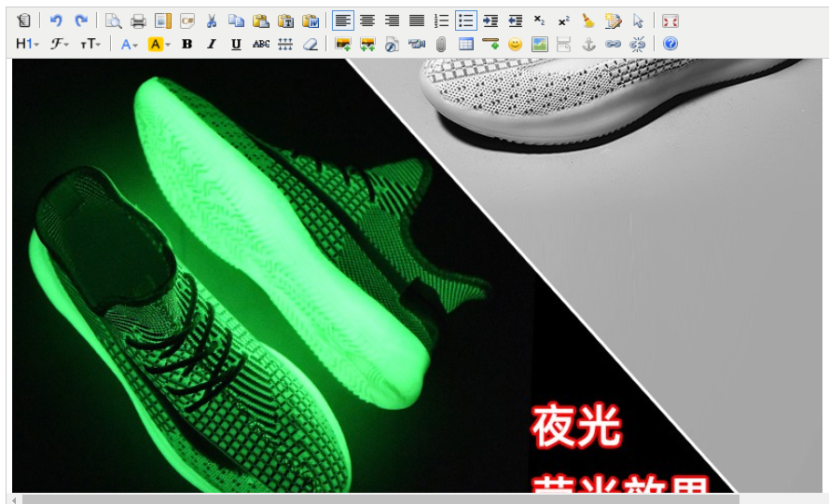Remove the hyperlink with unlink icon

(x=638, y=44)
